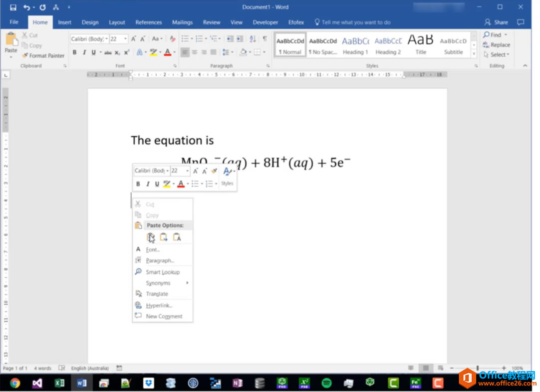The width and height of the screenshot is (540, 392).
Task: Toggle Bold in the ribbon Font group
Action: 74,53
